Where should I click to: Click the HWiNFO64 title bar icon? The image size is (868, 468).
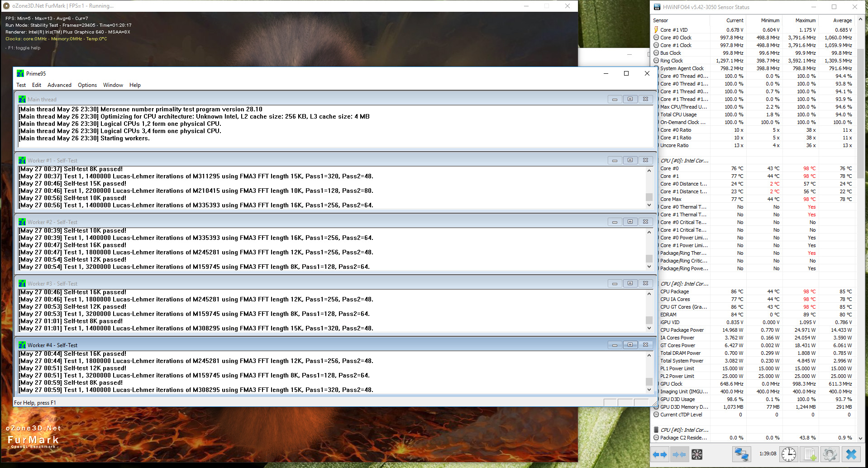[x=657, y=7]
